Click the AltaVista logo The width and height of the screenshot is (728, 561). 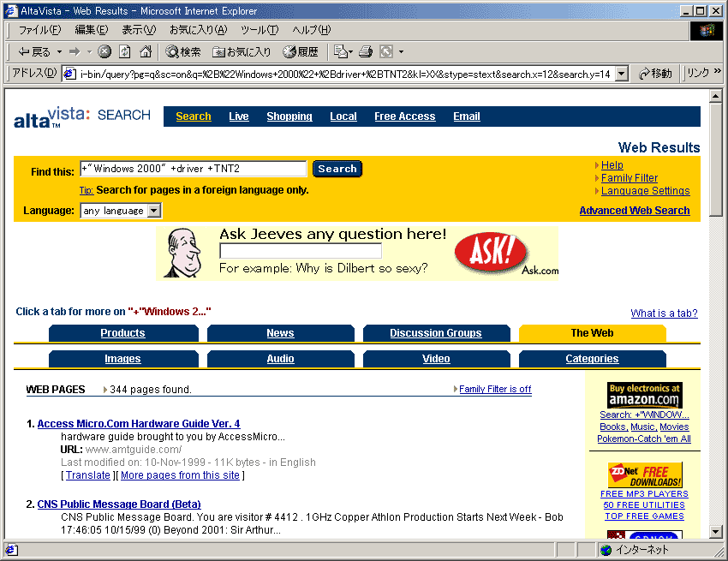click(x=82, y=116)
